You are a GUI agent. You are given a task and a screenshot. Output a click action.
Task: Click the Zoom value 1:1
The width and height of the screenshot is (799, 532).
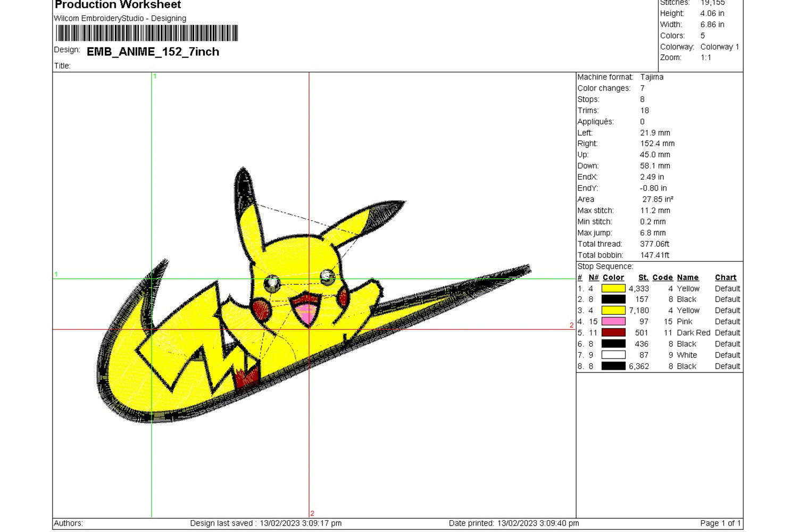pos(706,57)
